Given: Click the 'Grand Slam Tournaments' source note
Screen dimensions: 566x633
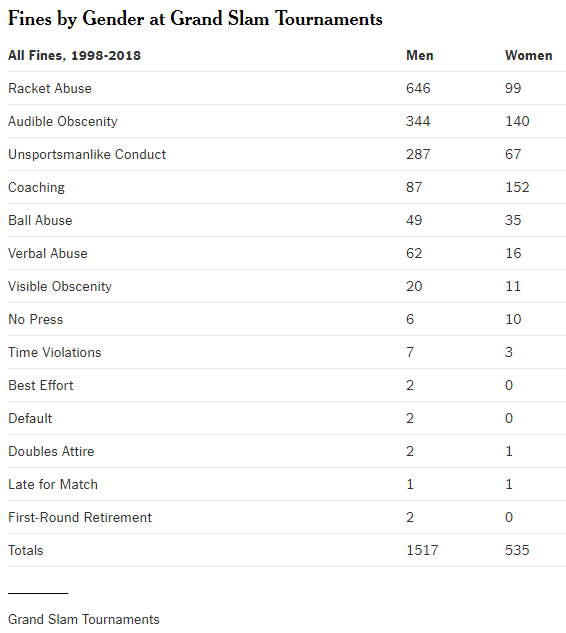Looking at the screenshot, I should [84, 620].
